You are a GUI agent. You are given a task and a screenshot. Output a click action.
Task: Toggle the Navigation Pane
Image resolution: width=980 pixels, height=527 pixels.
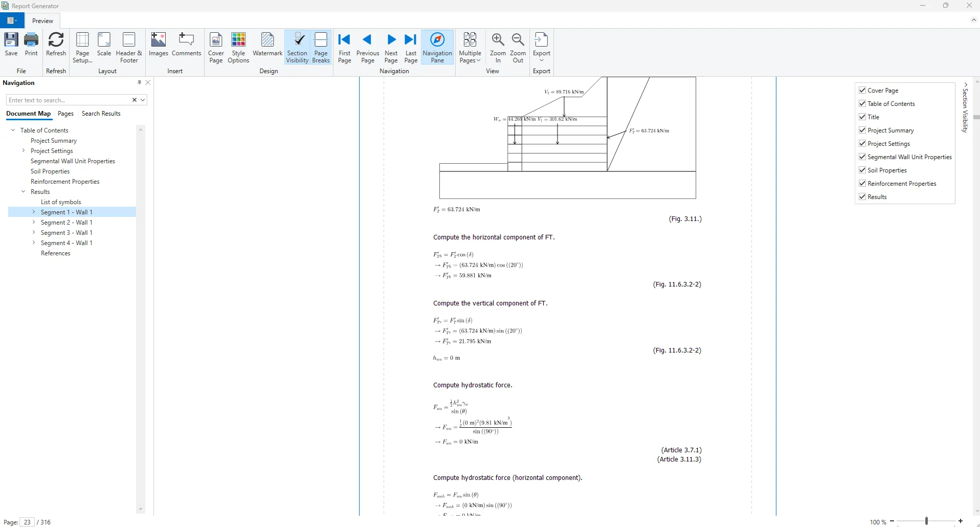[x=437, y=48]
